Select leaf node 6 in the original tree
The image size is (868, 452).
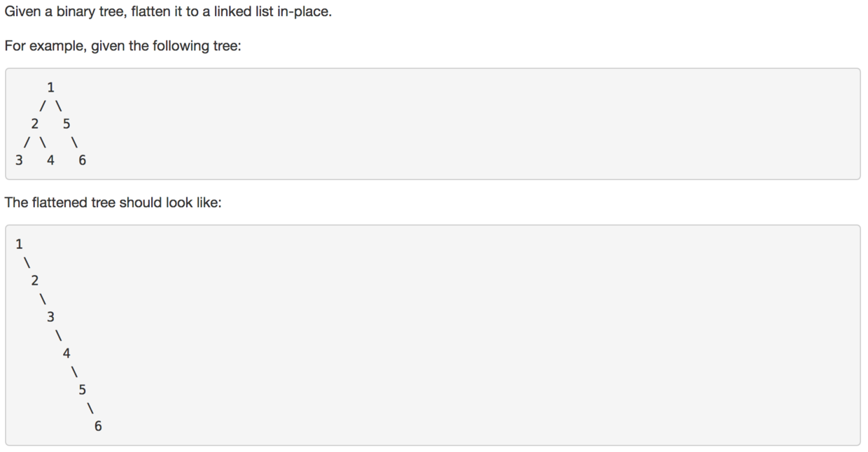(82, 160)
